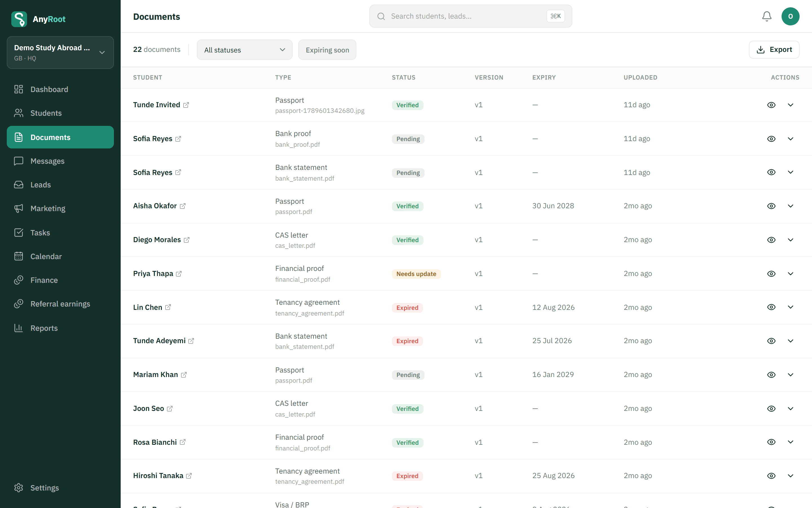Open Mariam Khan's external link icon
This screenshot has height=508, width=812.
tap(184, 375)
